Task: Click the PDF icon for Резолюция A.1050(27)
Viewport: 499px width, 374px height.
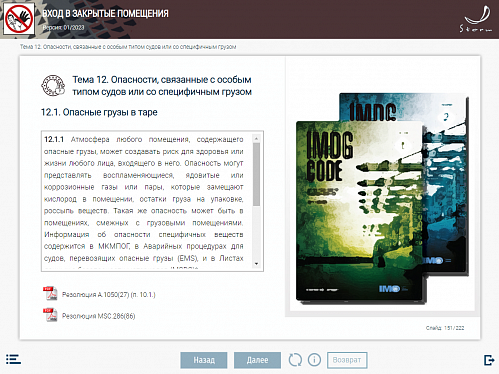Action: point(50,294)
